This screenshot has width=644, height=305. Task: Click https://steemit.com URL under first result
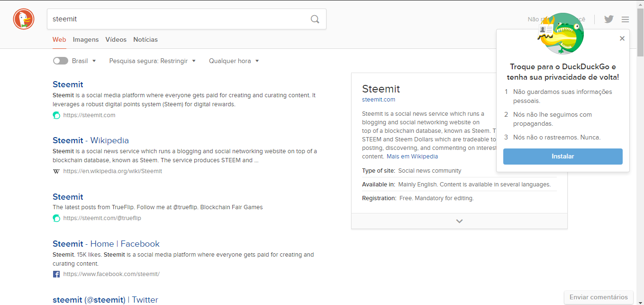(x=89, y=115)
